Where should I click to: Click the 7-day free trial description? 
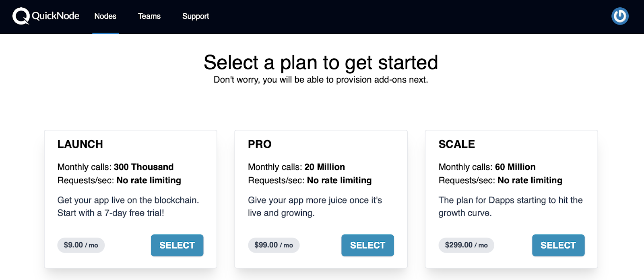[111, 213]
